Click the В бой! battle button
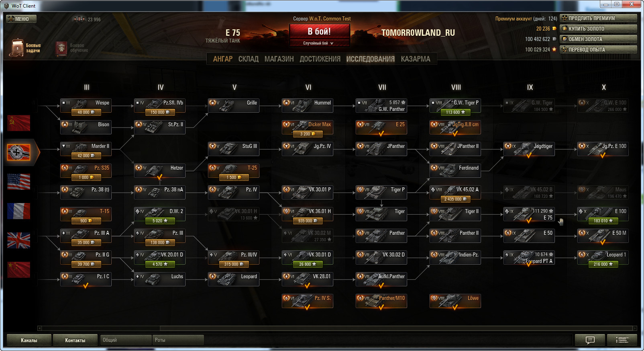 click(x=319, y=31)
